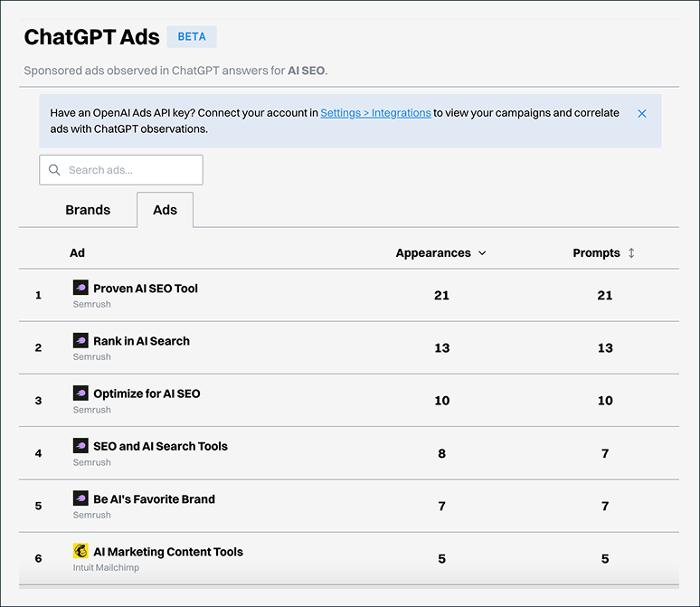Click prompts value 13 for Rank in AI Search
The width and height of the screenshot is (700, 607).
[605, 348]
